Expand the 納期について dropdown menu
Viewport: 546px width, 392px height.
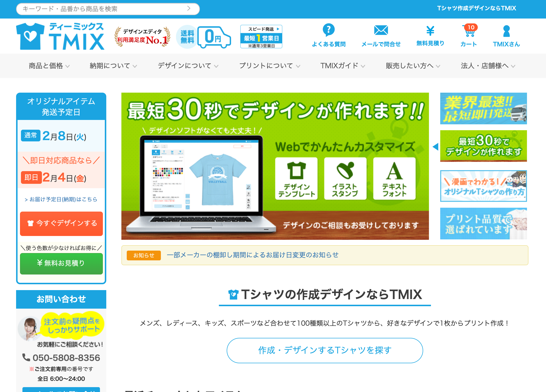pos(113,66)
